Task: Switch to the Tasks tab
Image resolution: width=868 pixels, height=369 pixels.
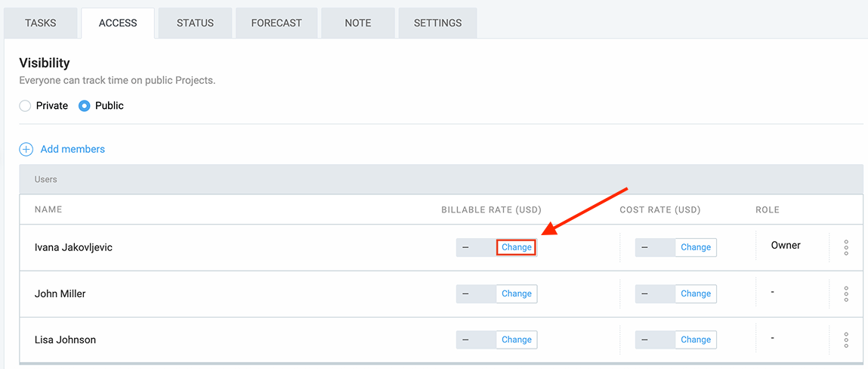Action: 41,23
